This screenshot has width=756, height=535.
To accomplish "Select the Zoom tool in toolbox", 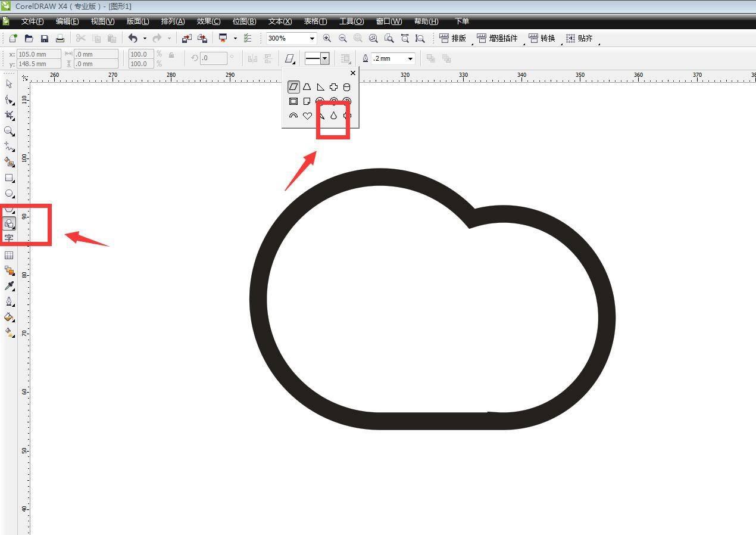I will [9, 130].
